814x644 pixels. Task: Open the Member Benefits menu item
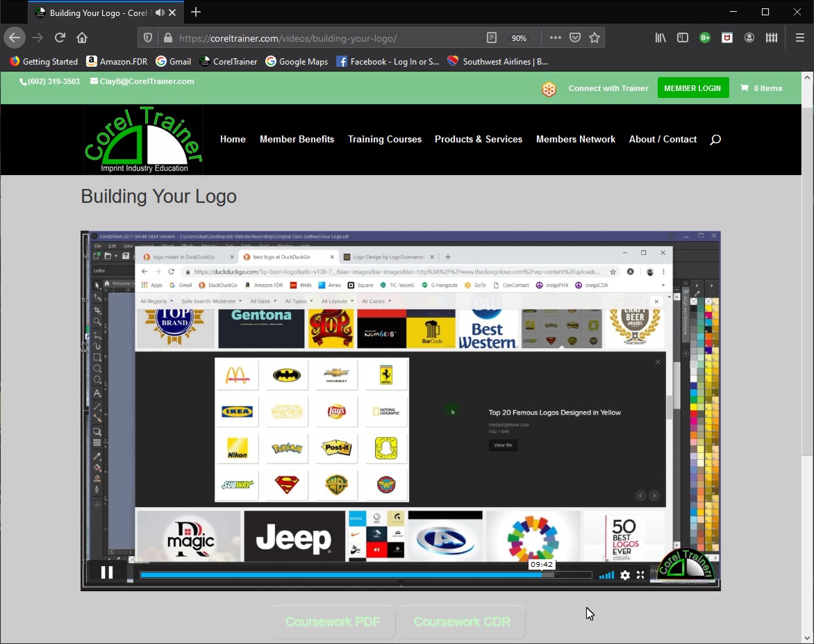pos(297,139)
